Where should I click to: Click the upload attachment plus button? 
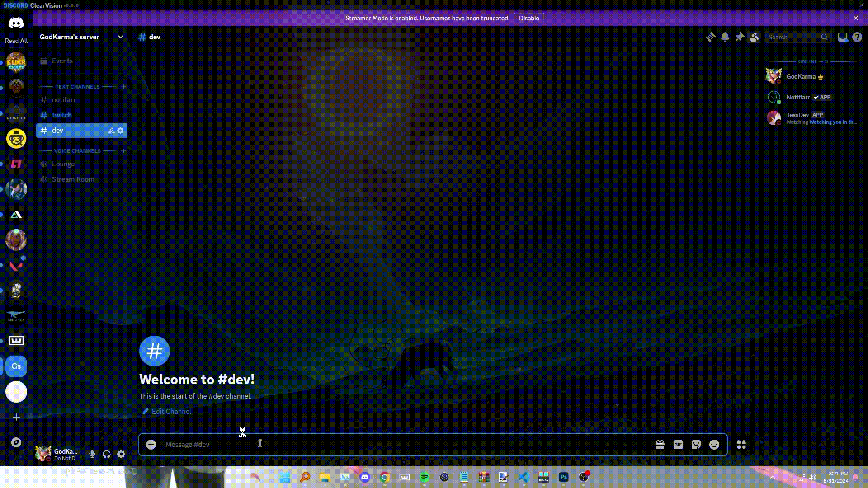pos(151,445)
